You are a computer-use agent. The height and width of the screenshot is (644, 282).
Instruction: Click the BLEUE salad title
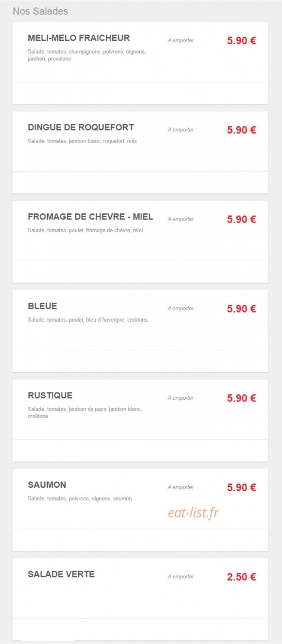[x=43, y=306]
